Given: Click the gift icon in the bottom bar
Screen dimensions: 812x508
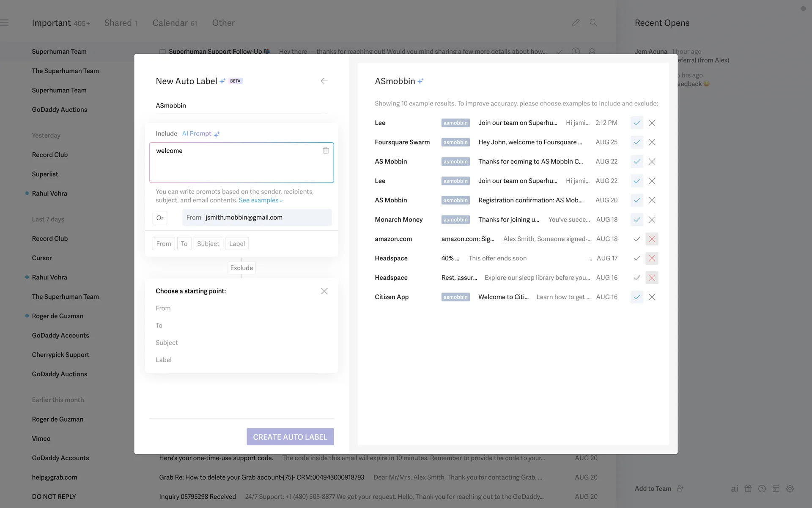Looking at the screenshot, I should click(748, 489).
